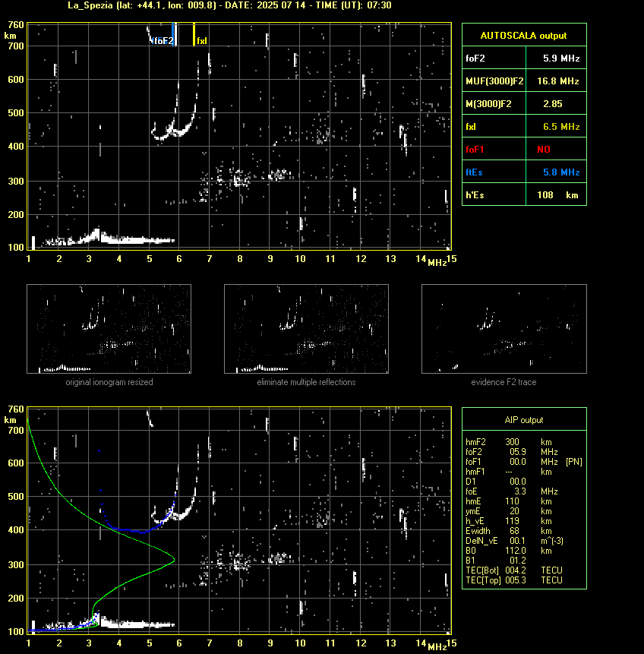Click the AUTOSCALA output heading
This screenshot has width=644, height=654.
[x=523, y=36]
